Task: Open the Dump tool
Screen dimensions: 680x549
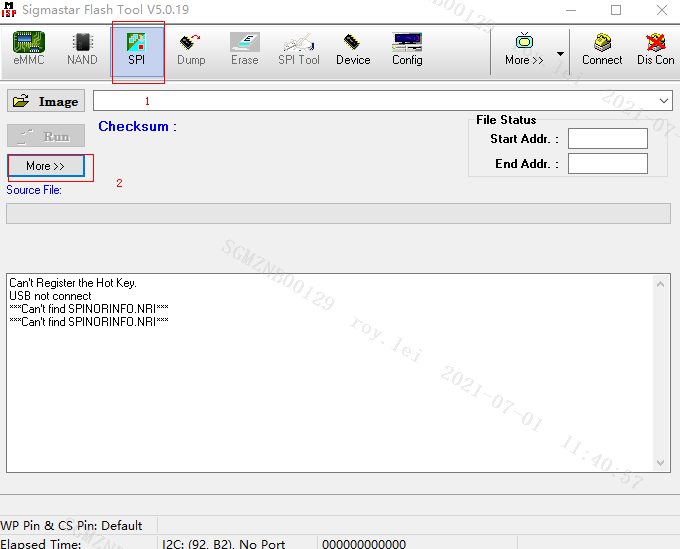Action: 191,49
